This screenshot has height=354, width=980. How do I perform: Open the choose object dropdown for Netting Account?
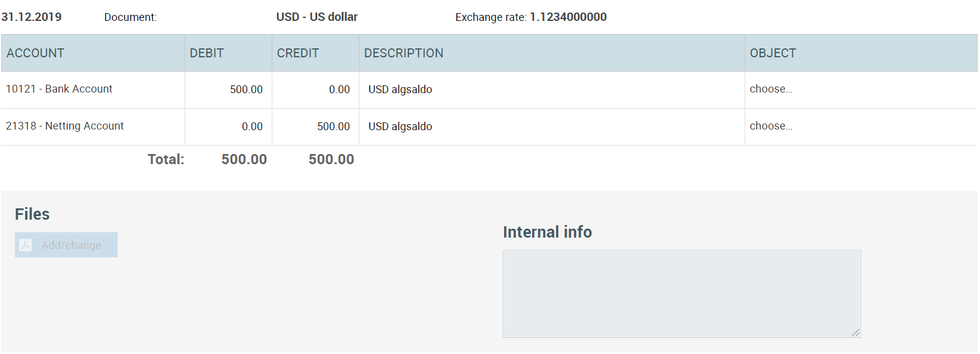(771, 126)
